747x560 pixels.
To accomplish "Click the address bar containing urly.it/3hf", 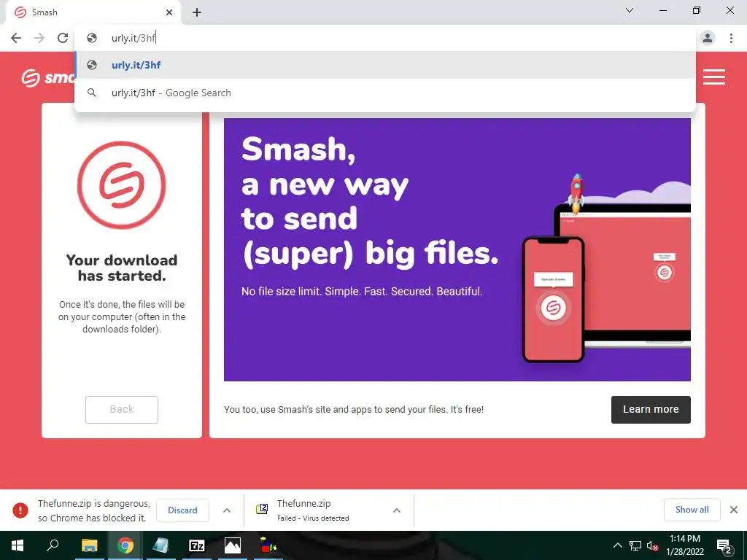I will click(x=385, y=38).
